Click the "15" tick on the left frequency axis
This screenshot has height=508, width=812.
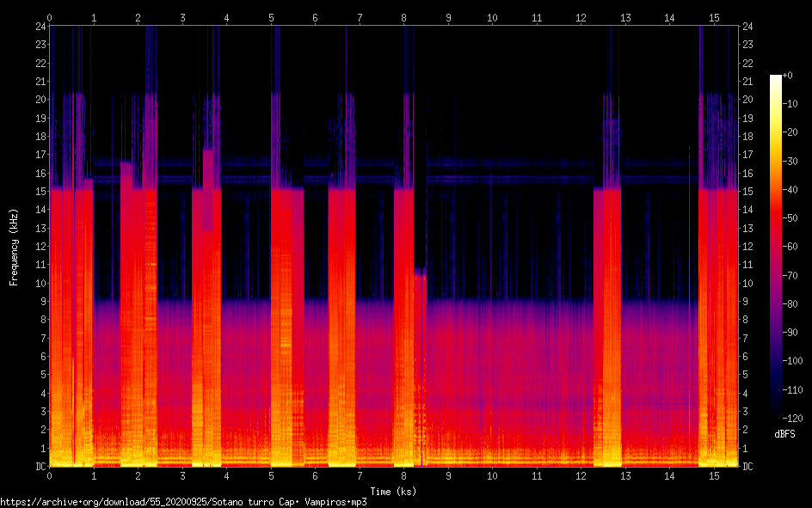(40, 192)
